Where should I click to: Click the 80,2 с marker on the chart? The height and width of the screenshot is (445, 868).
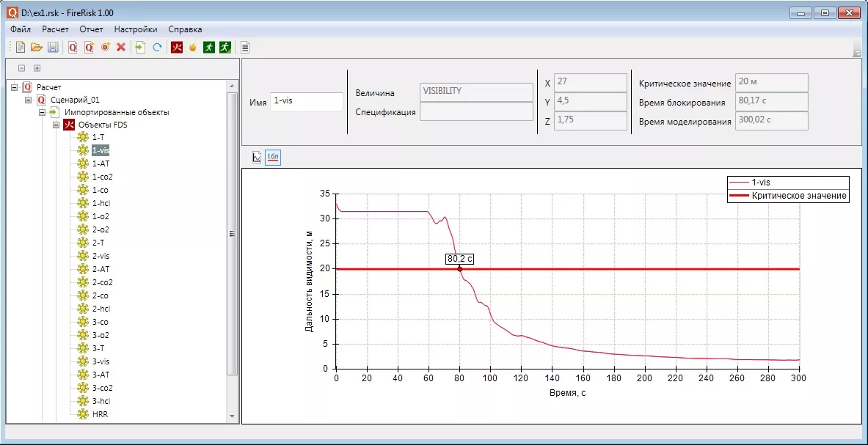click(x=460, y=259)
